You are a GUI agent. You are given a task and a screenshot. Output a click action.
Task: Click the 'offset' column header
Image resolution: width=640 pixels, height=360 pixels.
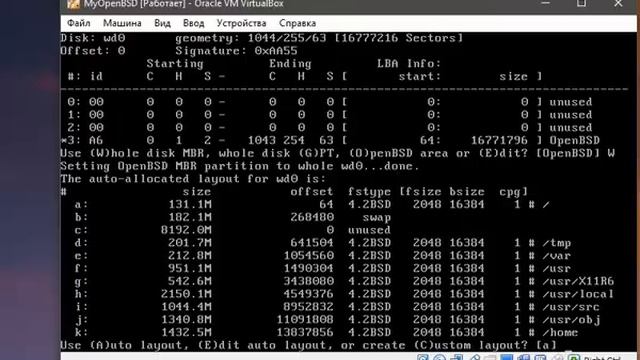click(x=311, y=192)
